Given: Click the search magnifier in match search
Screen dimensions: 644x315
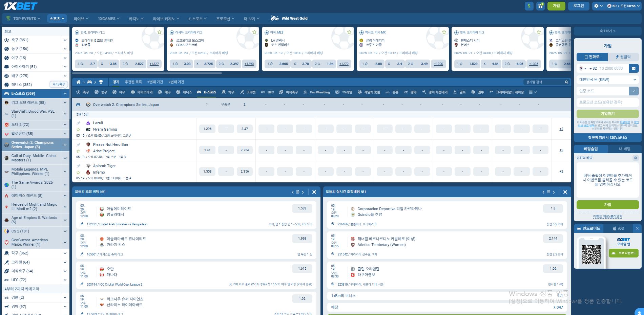Looking at the screenshot, I should tap(566, 82).
